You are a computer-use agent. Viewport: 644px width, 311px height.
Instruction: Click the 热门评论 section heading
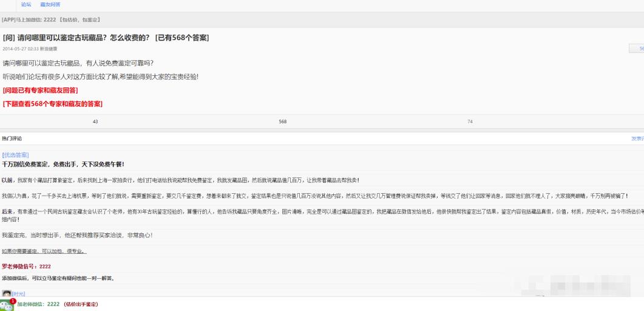pyautogui.click(x=12, y=139)
